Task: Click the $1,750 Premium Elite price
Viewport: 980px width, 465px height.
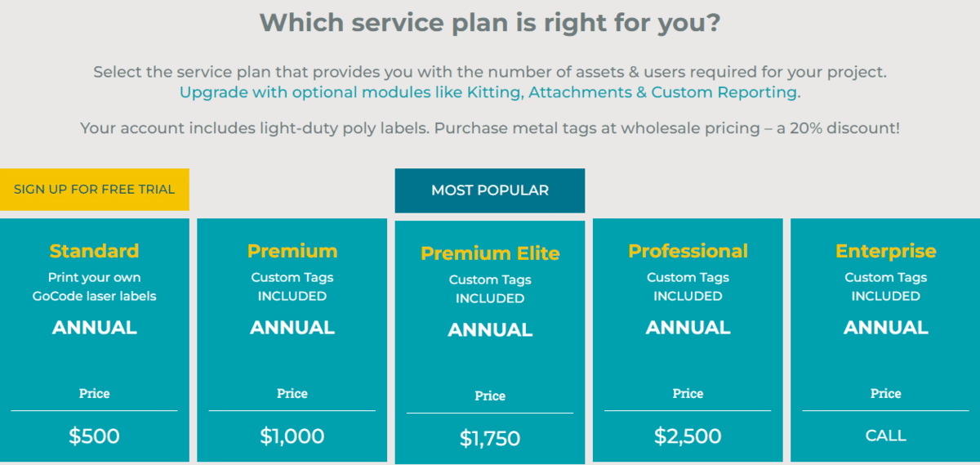Action: point(490,439)
